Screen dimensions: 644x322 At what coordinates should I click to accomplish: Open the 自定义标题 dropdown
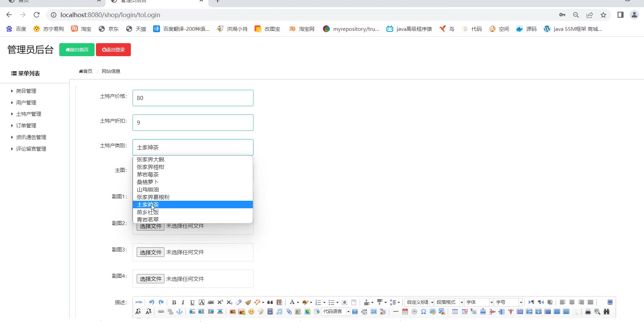tap(420, 302)
